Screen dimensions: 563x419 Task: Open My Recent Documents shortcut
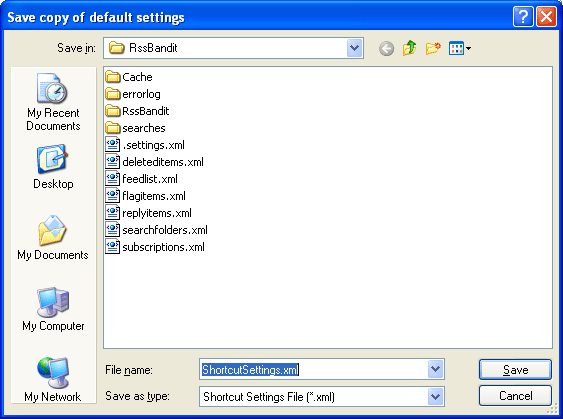pyautogui.click(x=53, y=102)
